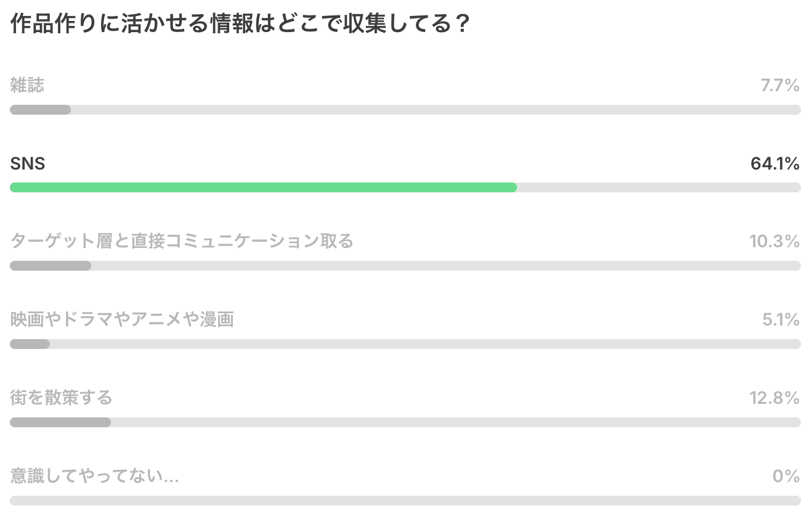Click the poll question title text
The height and width of the screenshot is (529, 812).
pyautogui.click(x=241, y=25)
